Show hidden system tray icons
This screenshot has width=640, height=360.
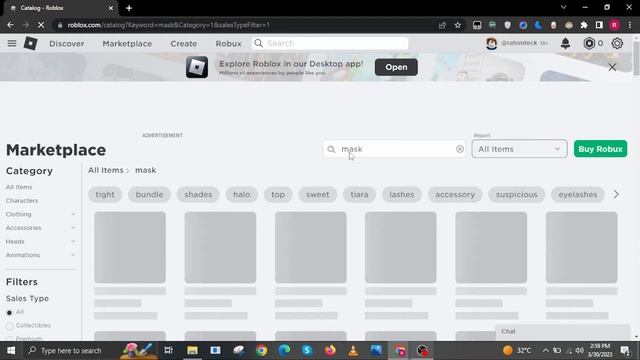(x=545, y=350)
